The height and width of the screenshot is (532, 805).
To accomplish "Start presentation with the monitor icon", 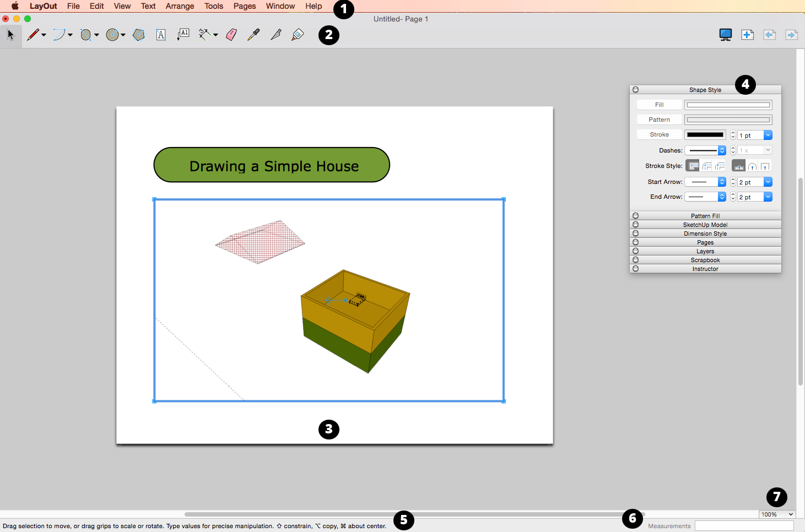I will (x=725, y=35).
